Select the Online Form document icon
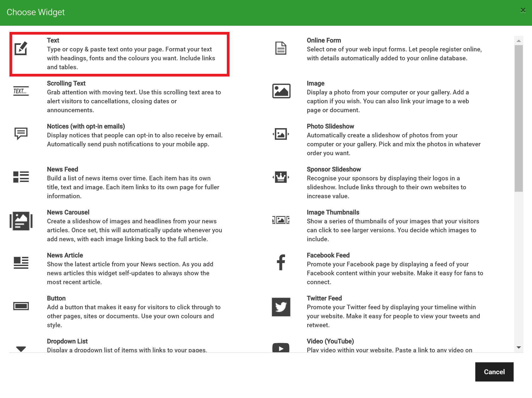The height and width of the screenshot is (398, 532). [x=281, y=48]
